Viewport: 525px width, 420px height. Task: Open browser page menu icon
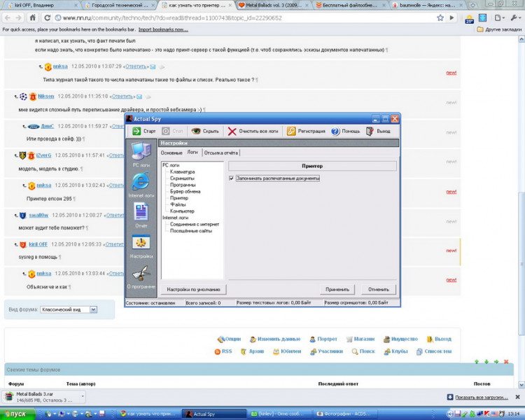pos(500,17)
